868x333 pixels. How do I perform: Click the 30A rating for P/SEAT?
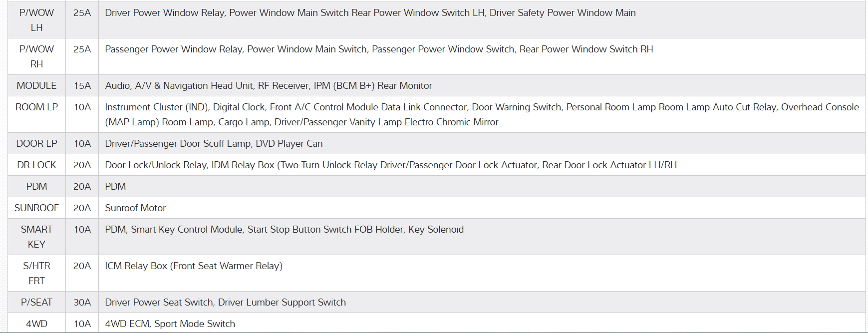[82, 302]
